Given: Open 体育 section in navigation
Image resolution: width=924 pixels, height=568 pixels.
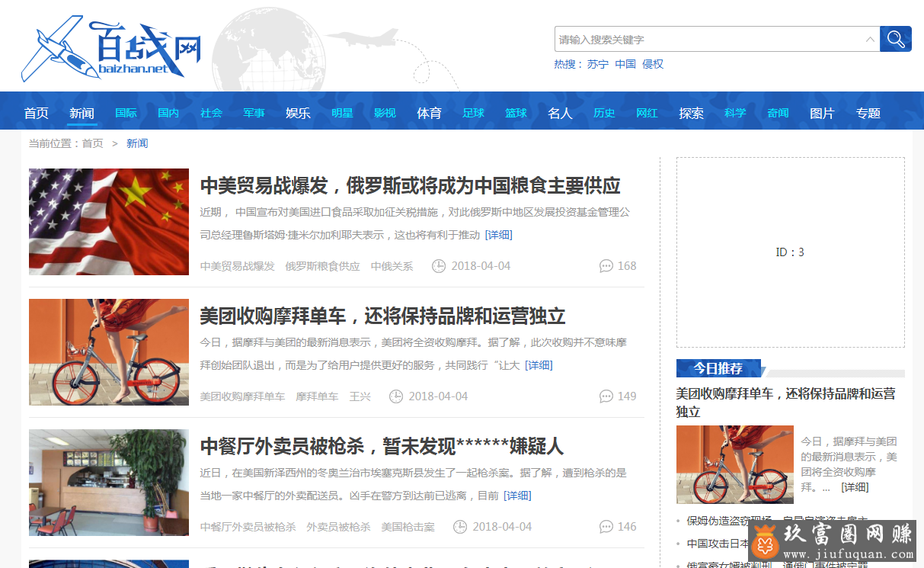Looking at the screenshot, I should (x=429, y=113).
